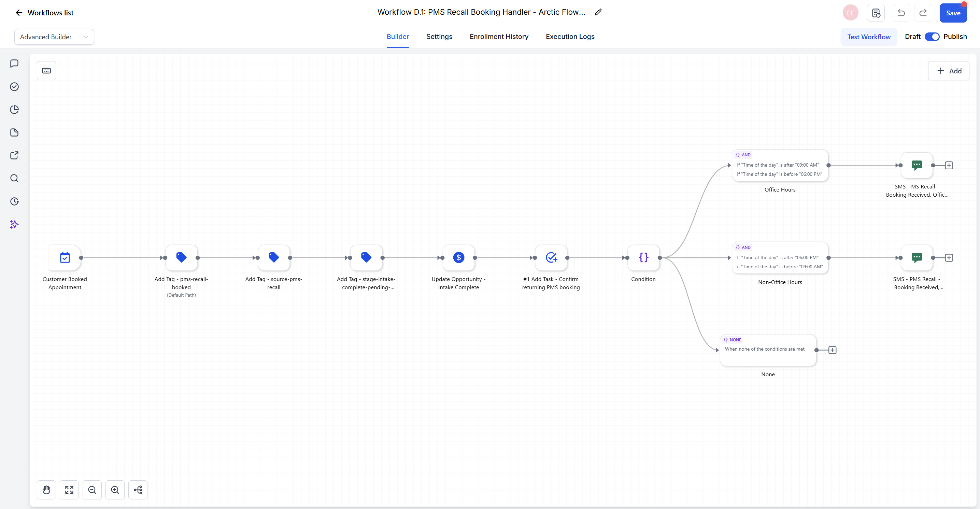Open the clock history sidebar icon
This screenshot has width=980, height=509.
[14, 201]
